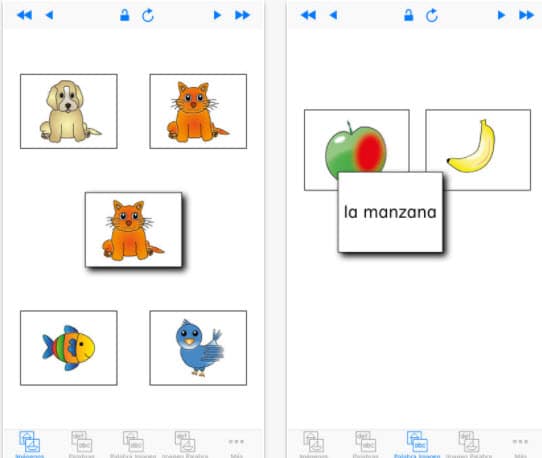Jump to first page in right screen
Viewport: 542px width, 458px height.
tap(308, 15)
